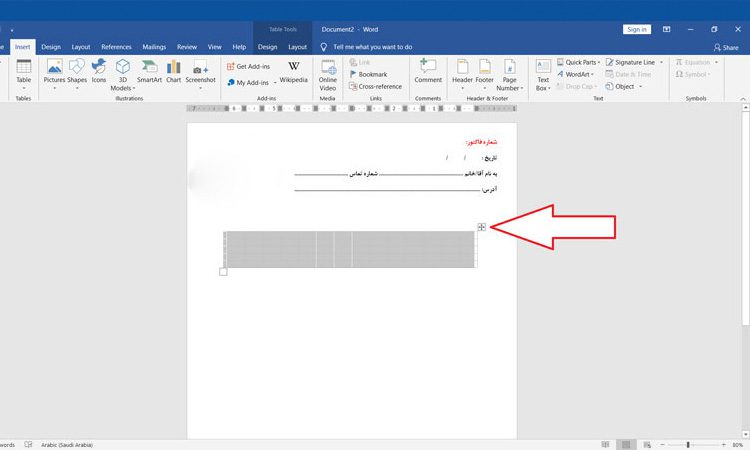Viewport: 750px width, 450px height.
Task: Click the table resize handle
Action: (223, 272)
